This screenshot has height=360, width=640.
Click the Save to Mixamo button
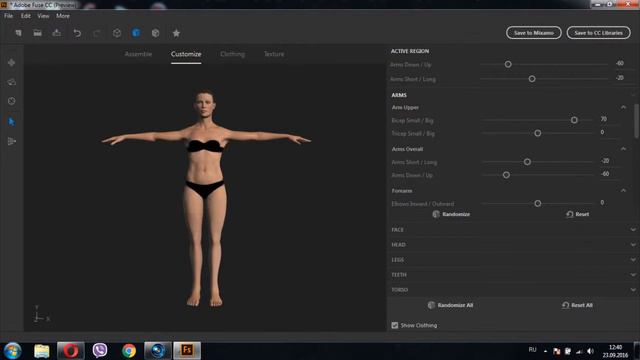click(x=533, y=33)
